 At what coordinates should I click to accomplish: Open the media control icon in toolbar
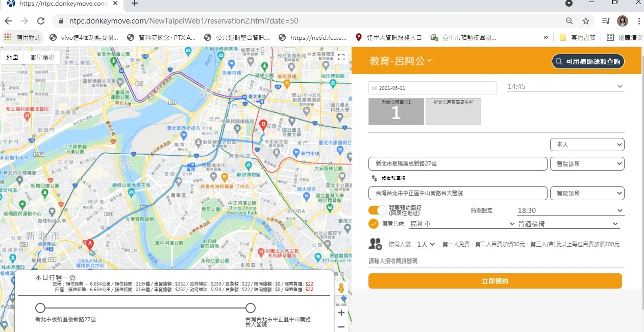pos(606,21)
